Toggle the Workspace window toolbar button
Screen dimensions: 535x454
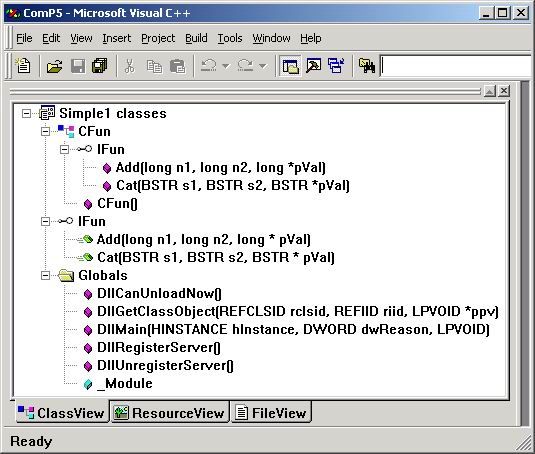[x=290, y=65]
